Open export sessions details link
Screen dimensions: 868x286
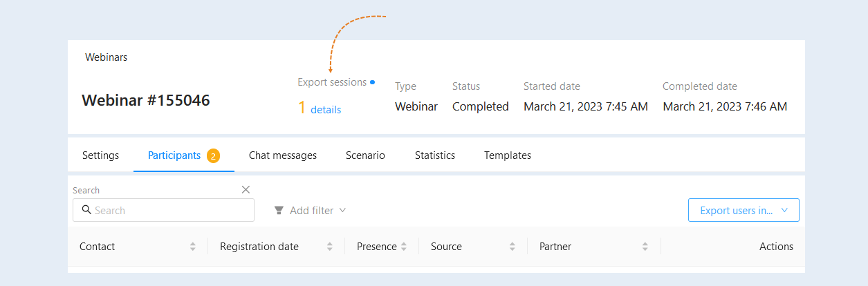(326, 109)
